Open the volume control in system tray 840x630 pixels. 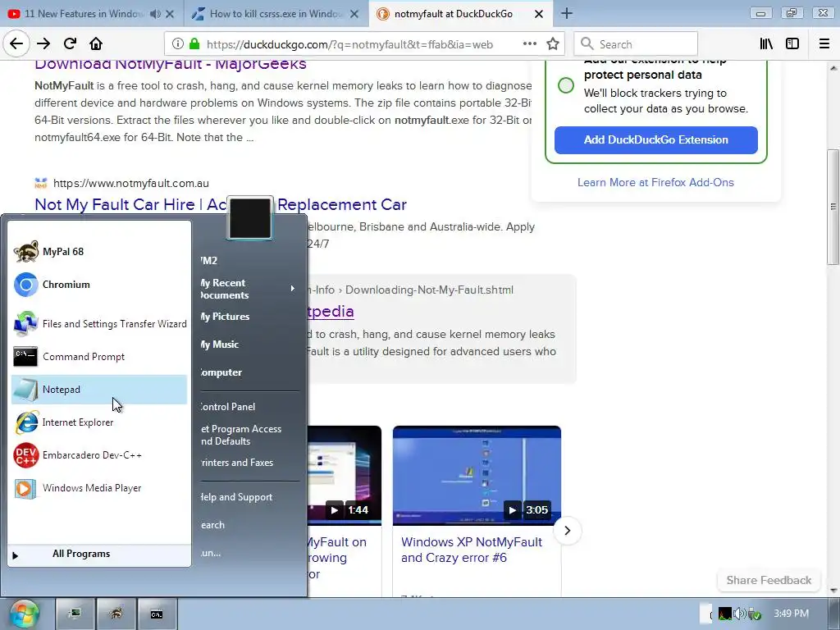[x=739, y=614]
